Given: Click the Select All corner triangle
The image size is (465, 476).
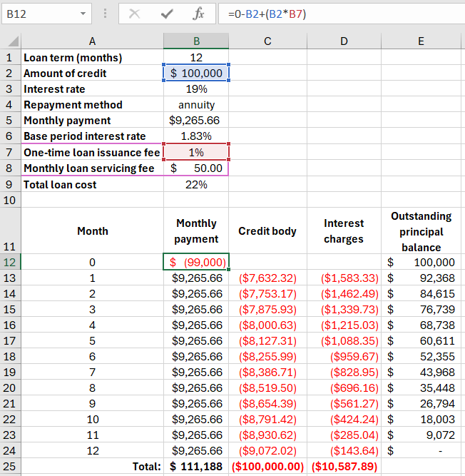Looking at the screenshot, I should click(x=13, y=41).
